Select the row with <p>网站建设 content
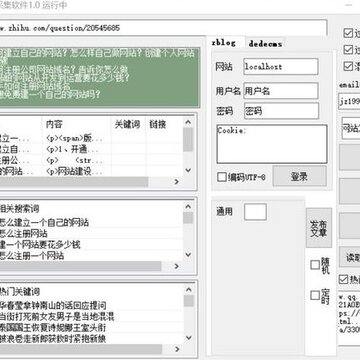The height and width of the screenshot is (360, 360). [x=91, y=172]
